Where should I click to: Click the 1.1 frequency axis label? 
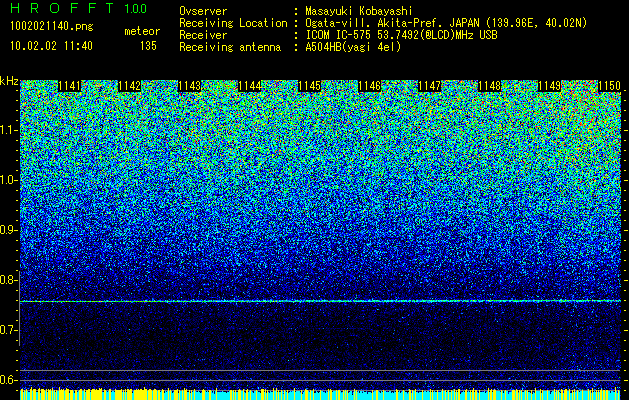[8, 130]
